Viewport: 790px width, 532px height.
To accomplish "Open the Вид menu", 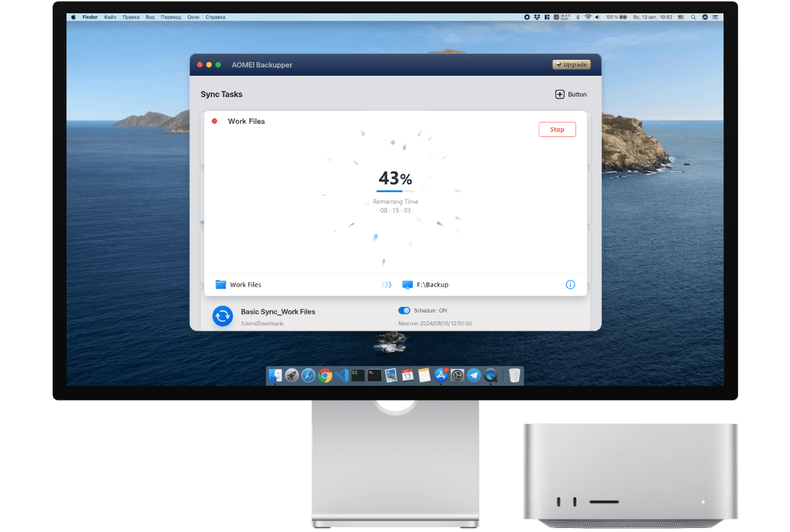I will click(150, 17).
